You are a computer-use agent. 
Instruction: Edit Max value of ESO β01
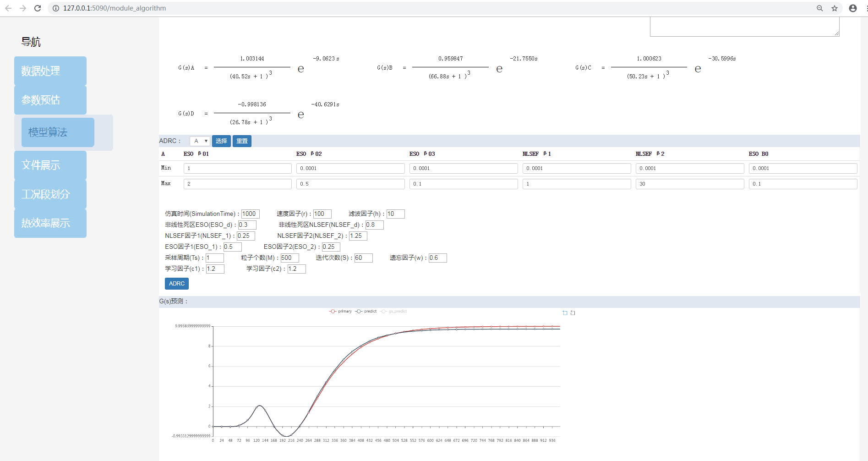(x=237, y=184)
